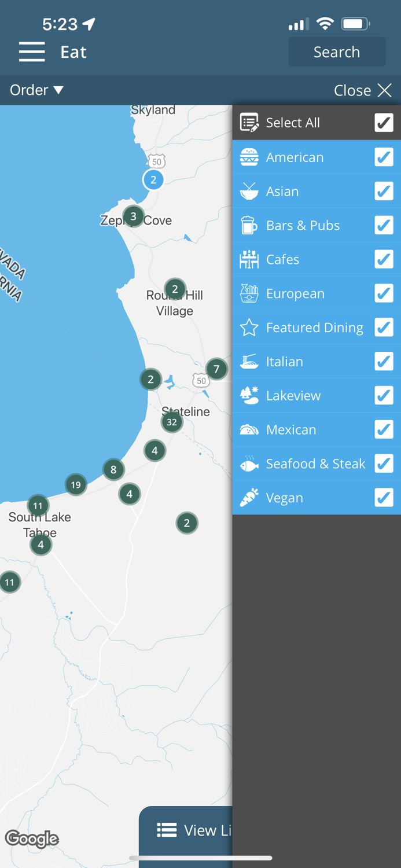Click the Seafood & Steak fish icon
The height and width of the screenshot is (868, 401).
pos(249,464)
